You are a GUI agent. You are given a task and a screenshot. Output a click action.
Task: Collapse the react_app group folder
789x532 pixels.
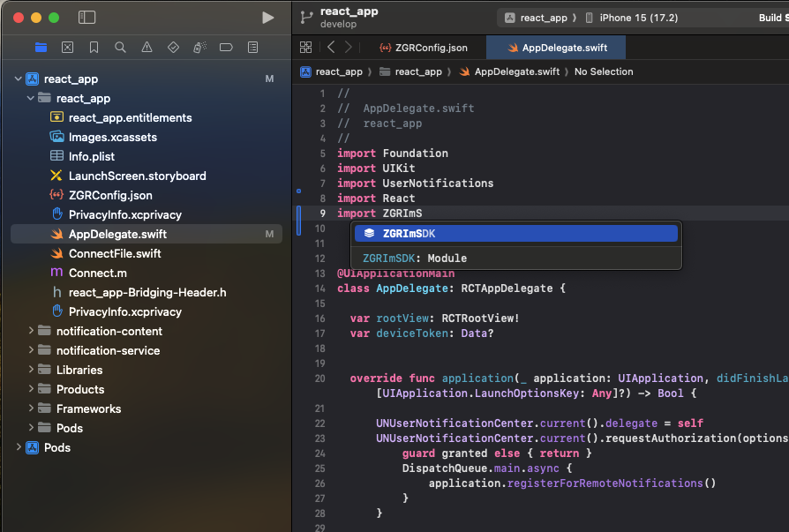tap(31, 98)
